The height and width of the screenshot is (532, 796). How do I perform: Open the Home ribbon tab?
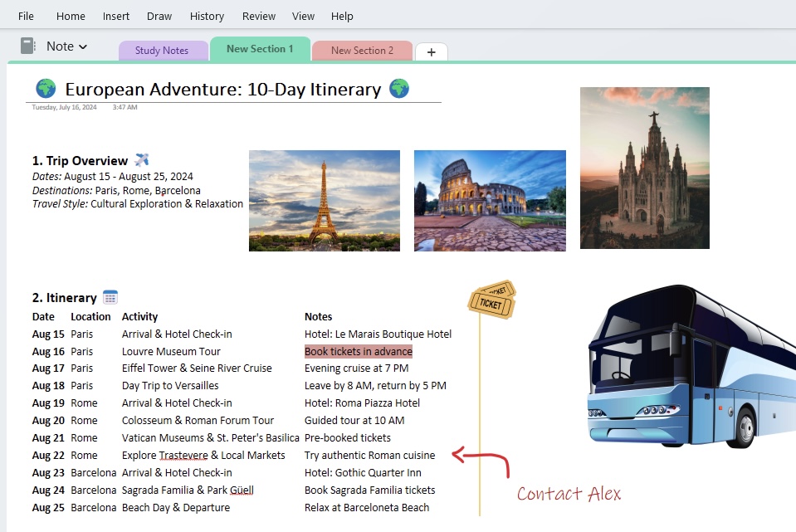coord(71,17)
